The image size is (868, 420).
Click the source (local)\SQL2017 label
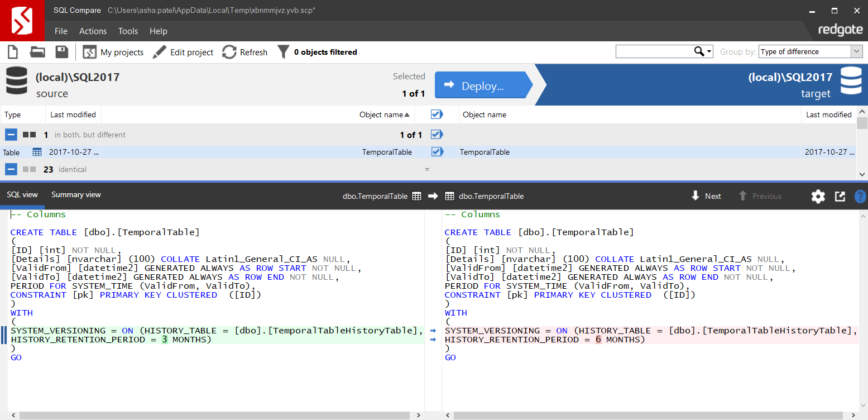click(78, 77)
